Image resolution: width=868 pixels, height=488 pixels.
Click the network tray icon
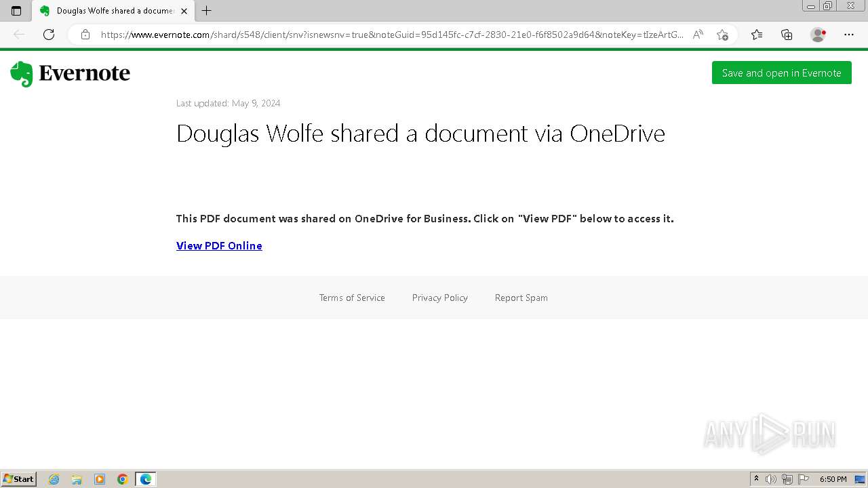pos(787,479)
